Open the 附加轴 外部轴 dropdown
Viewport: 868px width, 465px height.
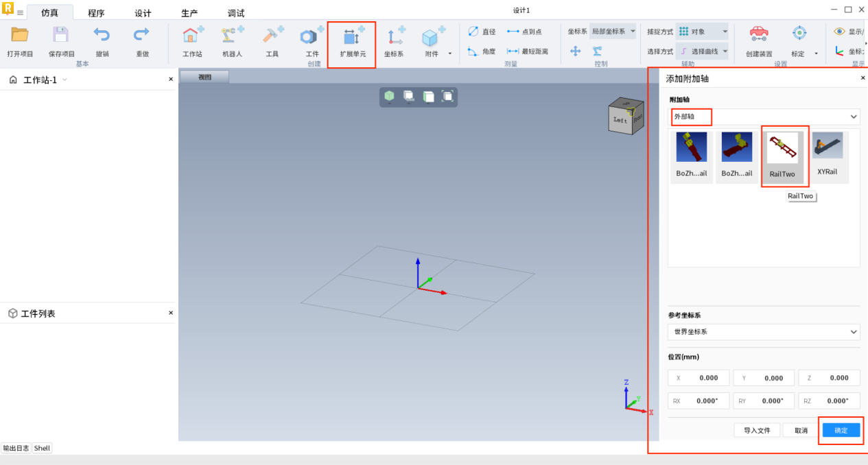tap(764, 117)
